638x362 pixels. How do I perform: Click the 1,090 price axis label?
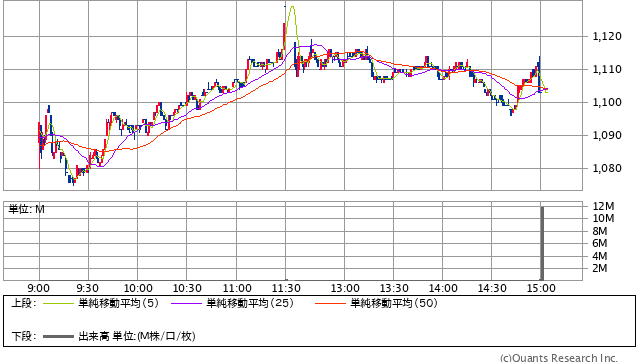[607, 135]
